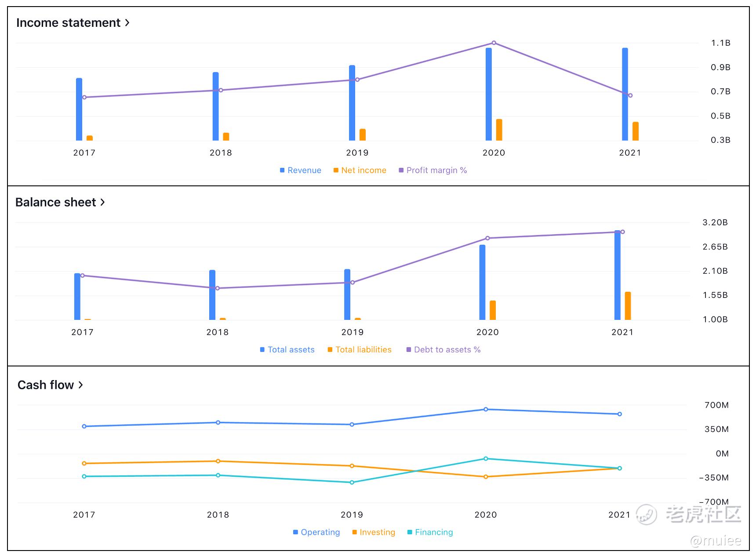The image size is (756, 558).
Task: Click the teal Financing legend swatch
Action: 410,533
